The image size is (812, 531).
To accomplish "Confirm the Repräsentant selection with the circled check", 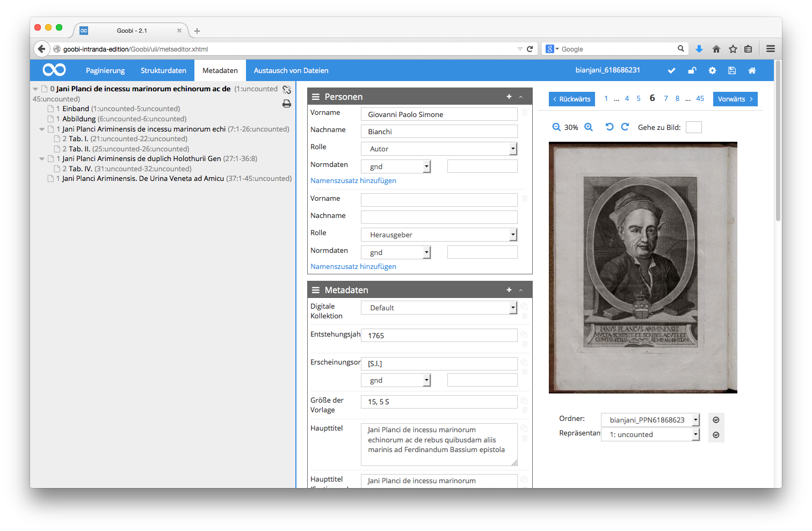I will [x=716, y=434].
